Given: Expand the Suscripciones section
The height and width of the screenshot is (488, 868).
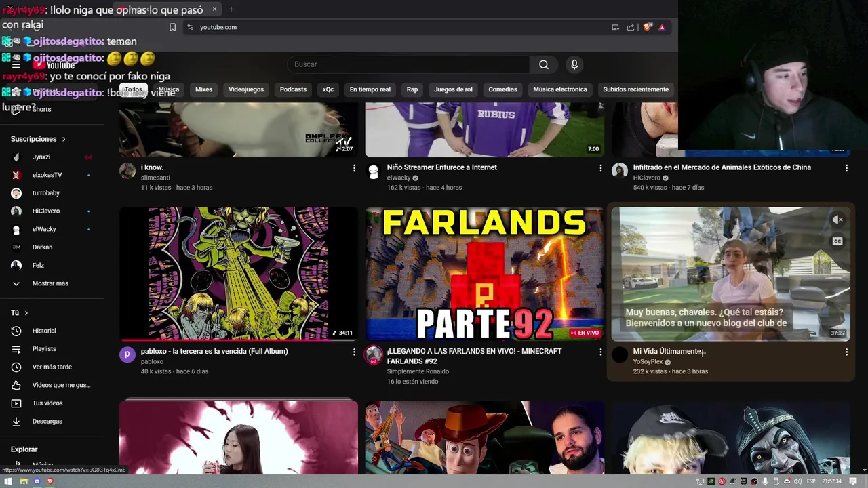Looking at the screenshot, I should [x=38, y=139].
